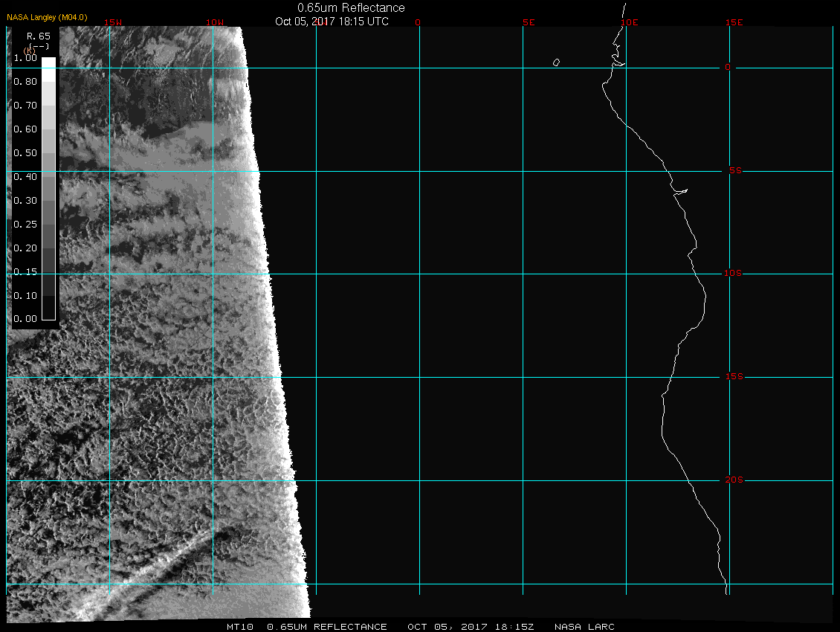Click the '10E' longitude label
The image size is (840, 632).
pos(630,22)
